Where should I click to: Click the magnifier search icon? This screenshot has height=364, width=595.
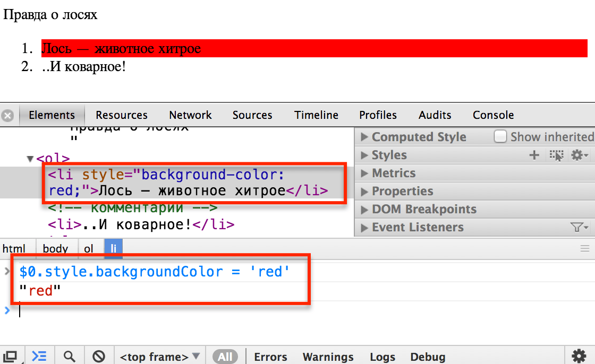pos(69,356)
